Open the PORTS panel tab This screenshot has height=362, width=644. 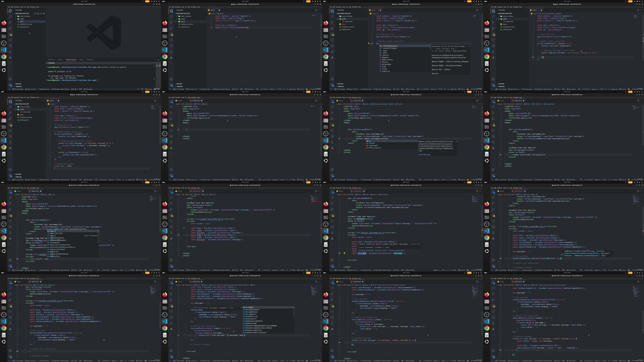(81, 60)
